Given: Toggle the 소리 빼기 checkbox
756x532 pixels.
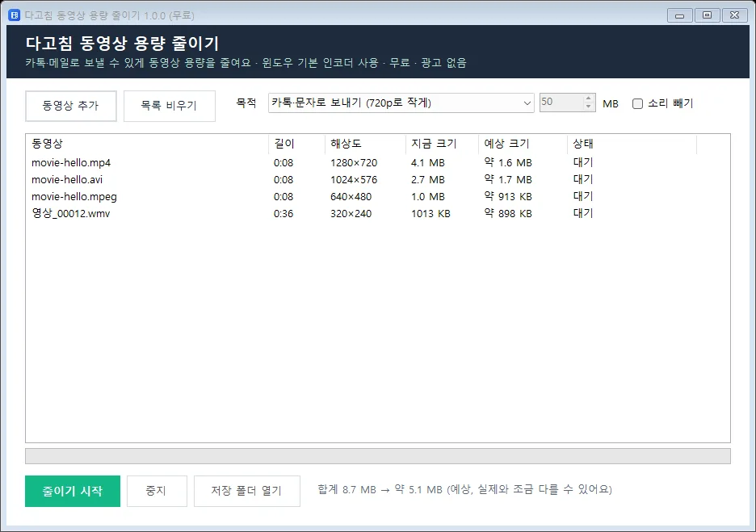Looking at the screenshot, I should (637, 103).
